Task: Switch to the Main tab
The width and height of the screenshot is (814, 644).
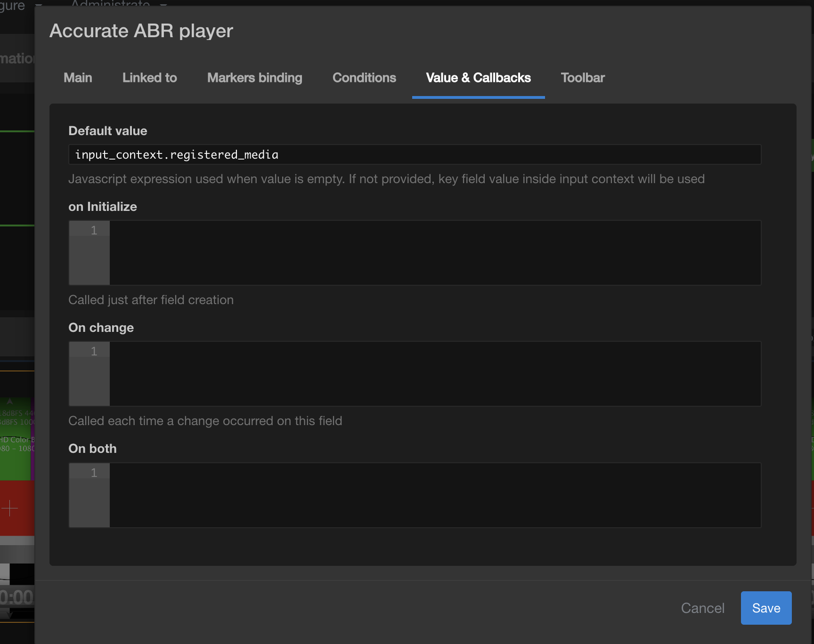Action: [78, 78]
